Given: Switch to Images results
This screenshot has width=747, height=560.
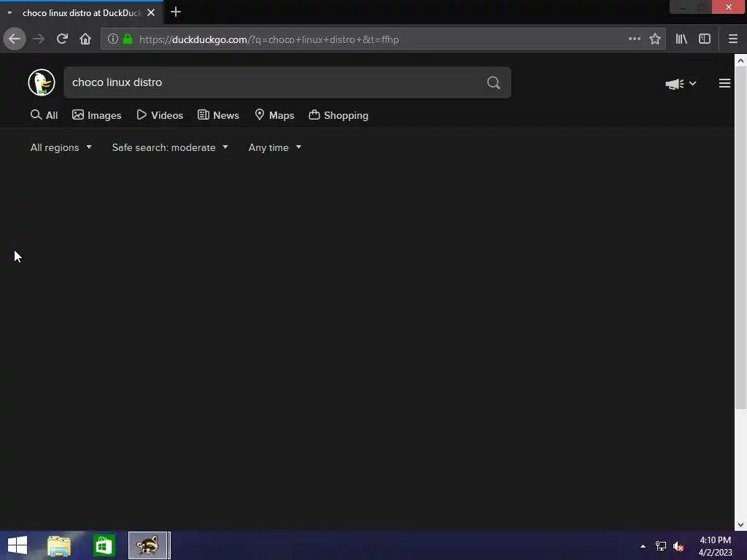Looking at the screenshot, I should (x=97, y=115).
